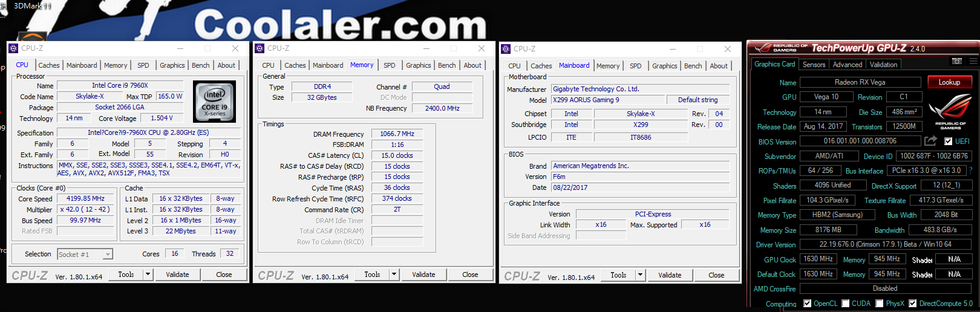The height and width of the screenshot is (312, 980).
Task: Click the GPU-Z BIOS Version field 016.001.001.000.008706
Action: (860, 141)
